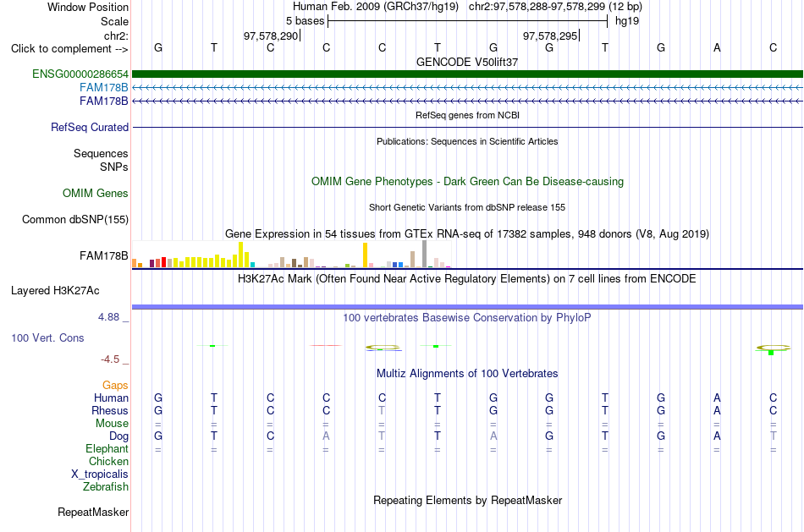Viewport: 804px width, 532px height.
Task: Click the green ENSG00000286654 gene bar
Action: coord(467,74)
